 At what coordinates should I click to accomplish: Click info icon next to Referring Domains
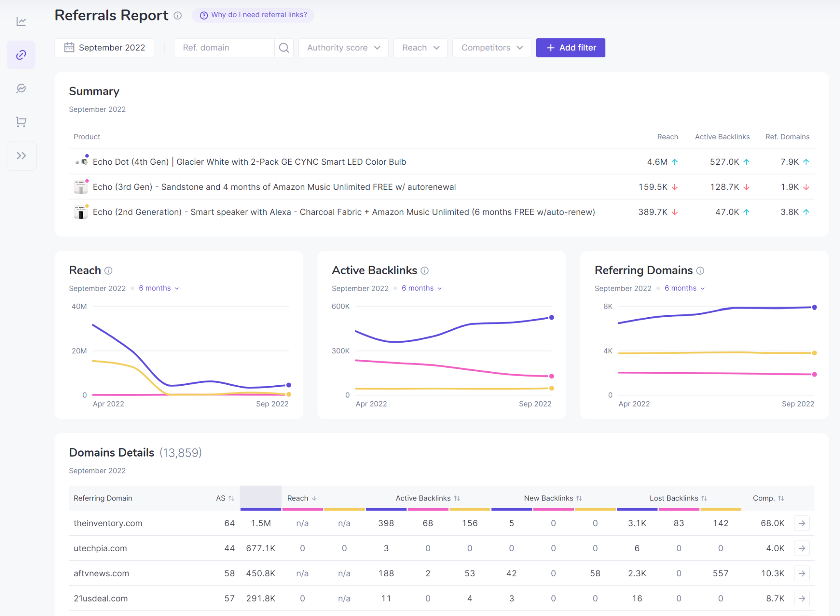[701, 270]
